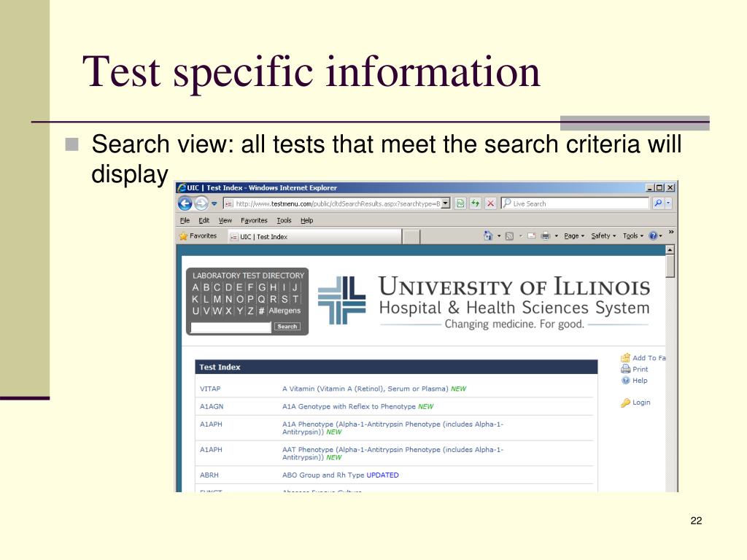Click the Test Index header bar

pyautogui.click(x=396, y=367)
